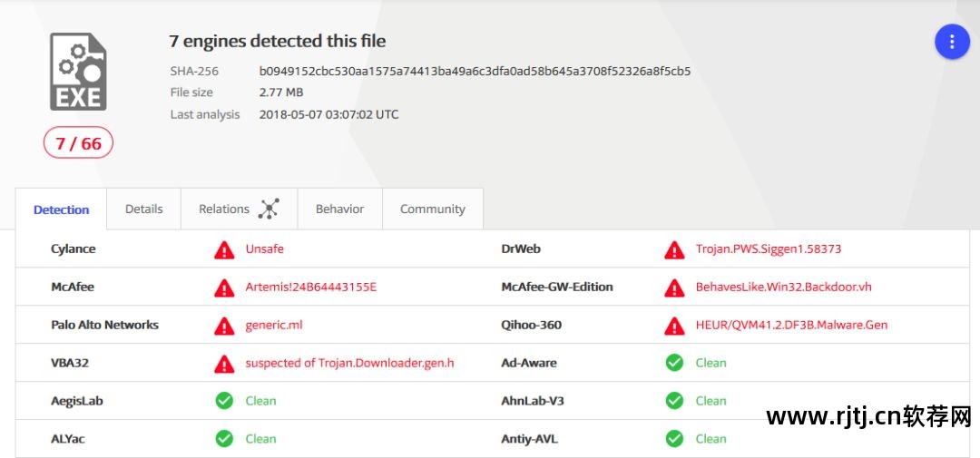Image resolution: width=980 pixels, height=458 pixels.
Task: Click the 7 / 66 detection score badge
Action: point(78,143)
